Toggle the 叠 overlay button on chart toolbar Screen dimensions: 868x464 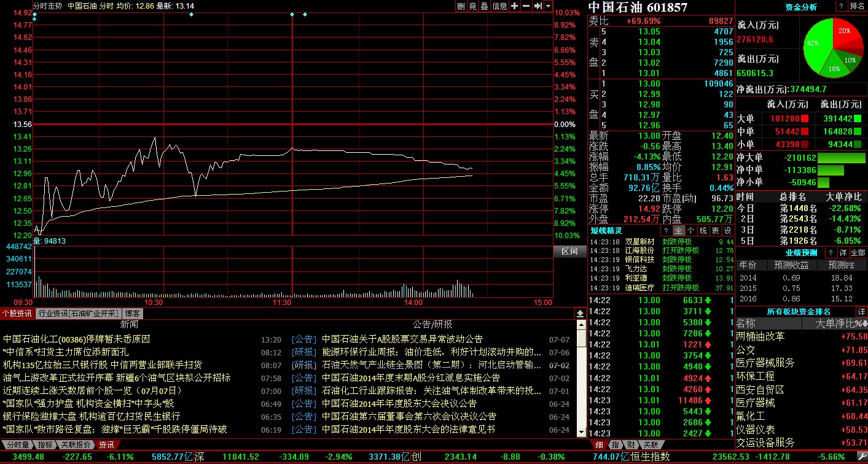coord(484,6)
